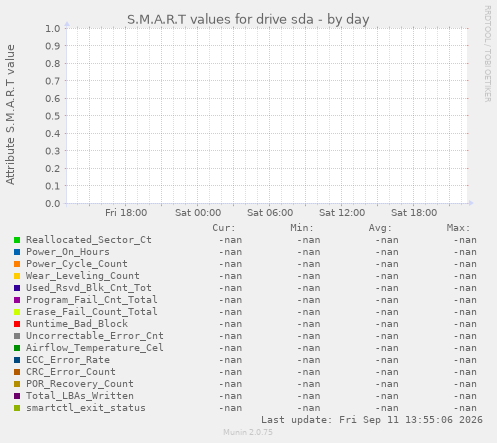Click the Power_On_Hours blue color swatch
The image size is (497, 443).
coord(17,252)
